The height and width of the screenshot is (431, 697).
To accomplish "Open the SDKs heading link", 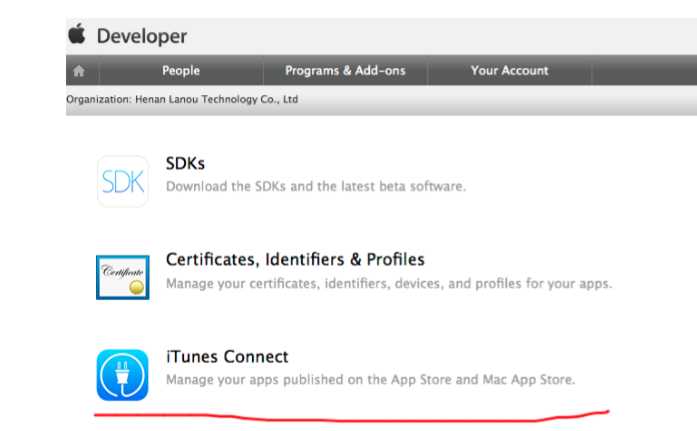I will pyautogui.click(x=185, y=164).
